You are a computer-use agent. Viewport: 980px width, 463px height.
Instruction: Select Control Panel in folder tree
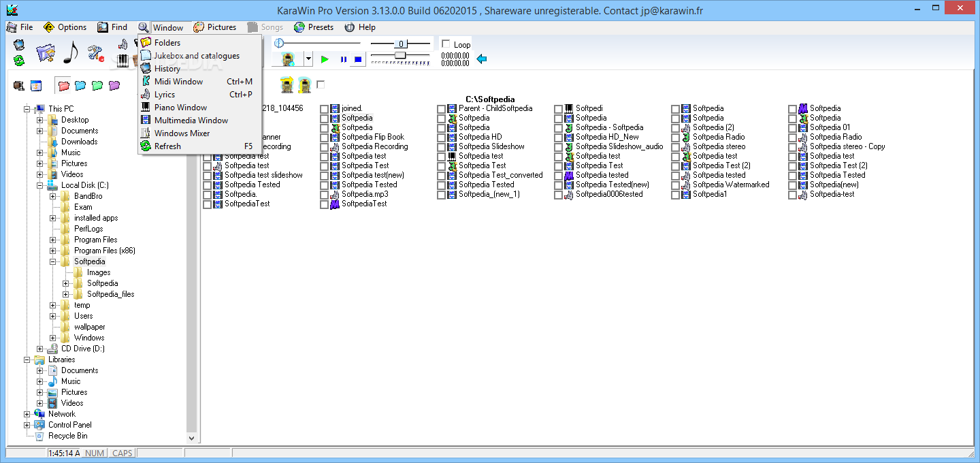[x=69, y=425]
